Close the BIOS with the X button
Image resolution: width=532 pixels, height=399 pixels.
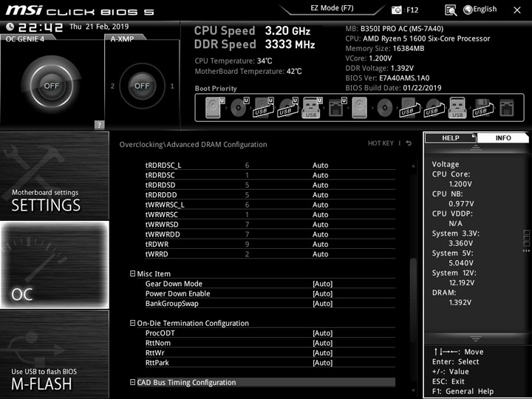[516, 10]
